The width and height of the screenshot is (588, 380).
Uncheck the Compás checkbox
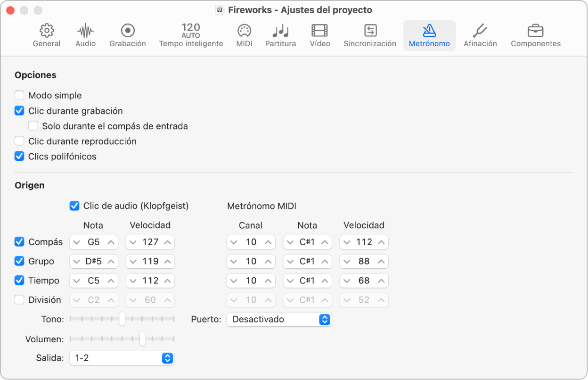(19, 242)
